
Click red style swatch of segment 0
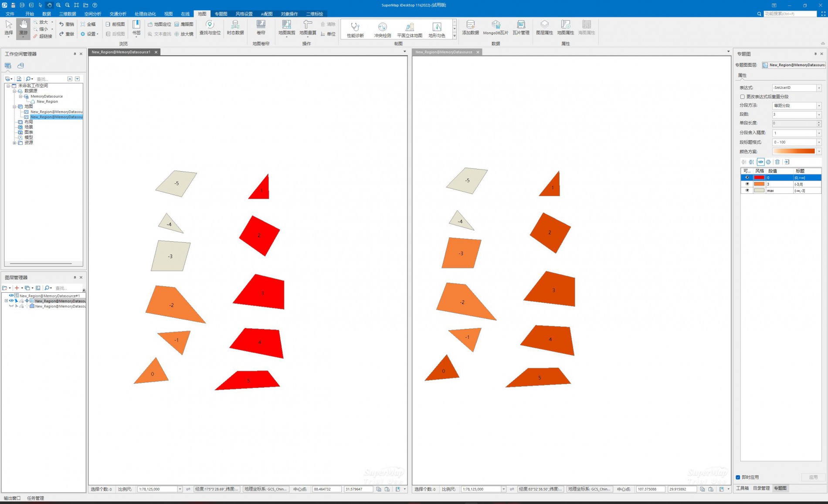coord(759,178)
